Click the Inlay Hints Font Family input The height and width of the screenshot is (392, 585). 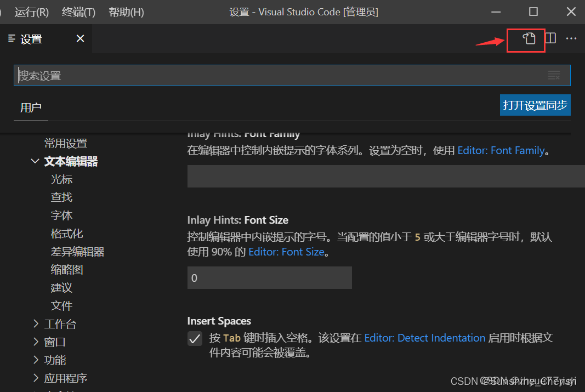(386, 177)
